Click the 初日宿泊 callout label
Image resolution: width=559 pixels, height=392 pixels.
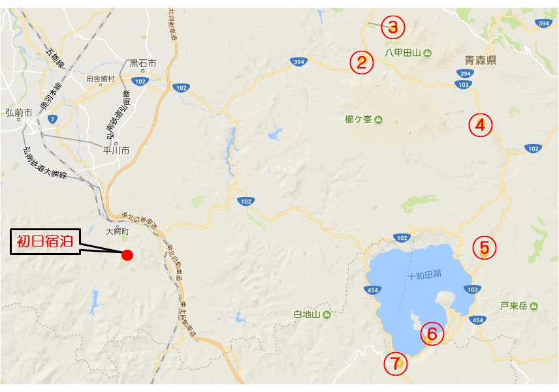point(45,241)
